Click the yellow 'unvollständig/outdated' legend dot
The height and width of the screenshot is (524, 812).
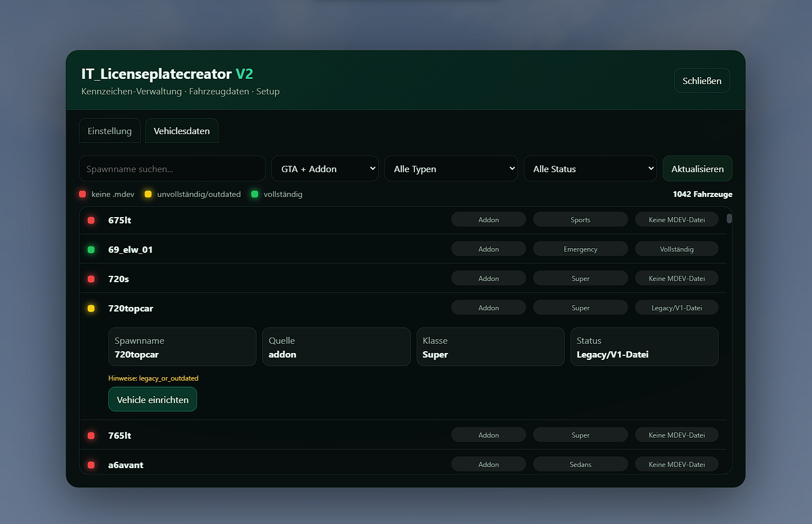(x=148, y=194)
